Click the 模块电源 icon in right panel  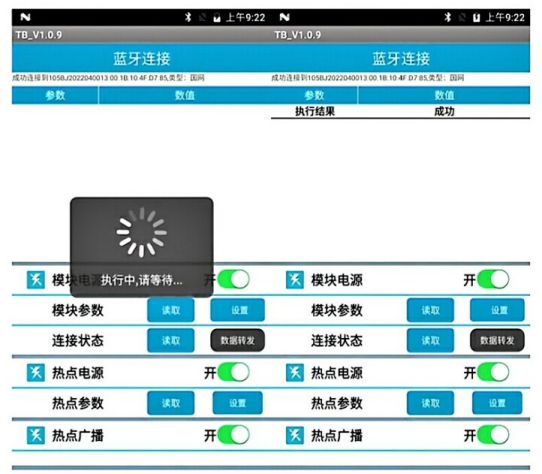[295, 280]
